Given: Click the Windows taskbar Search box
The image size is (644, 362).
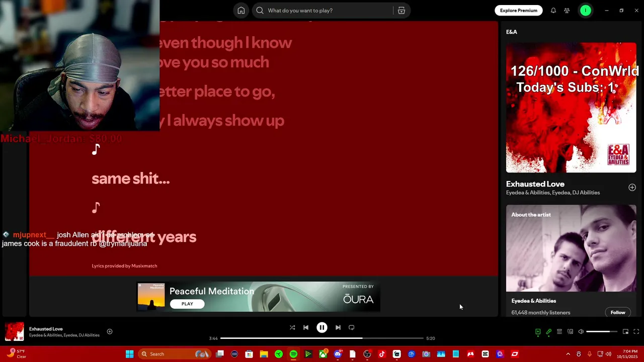Looking at the screenshot, I should (174, 354).
